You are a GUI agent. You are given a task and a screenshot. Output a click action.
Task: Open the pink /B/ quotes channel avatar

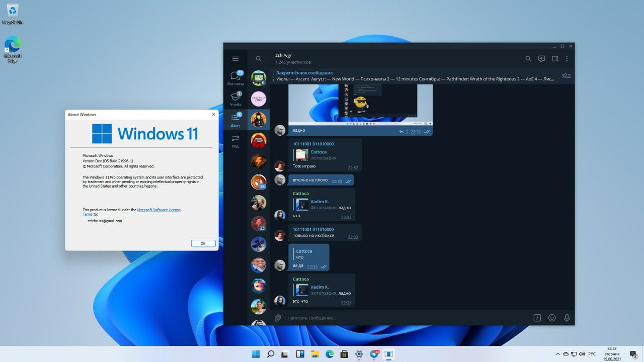[x=259, y=99]
